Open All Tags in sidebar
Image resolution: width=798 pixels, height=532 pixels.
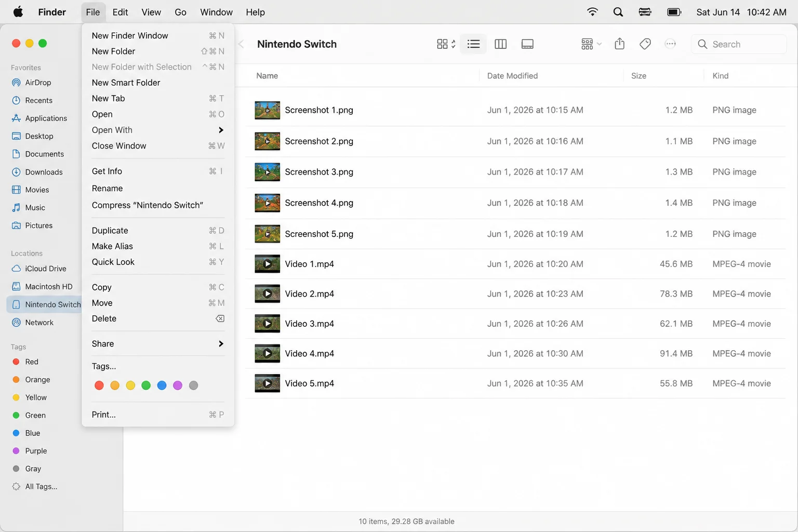coord(34,487)
